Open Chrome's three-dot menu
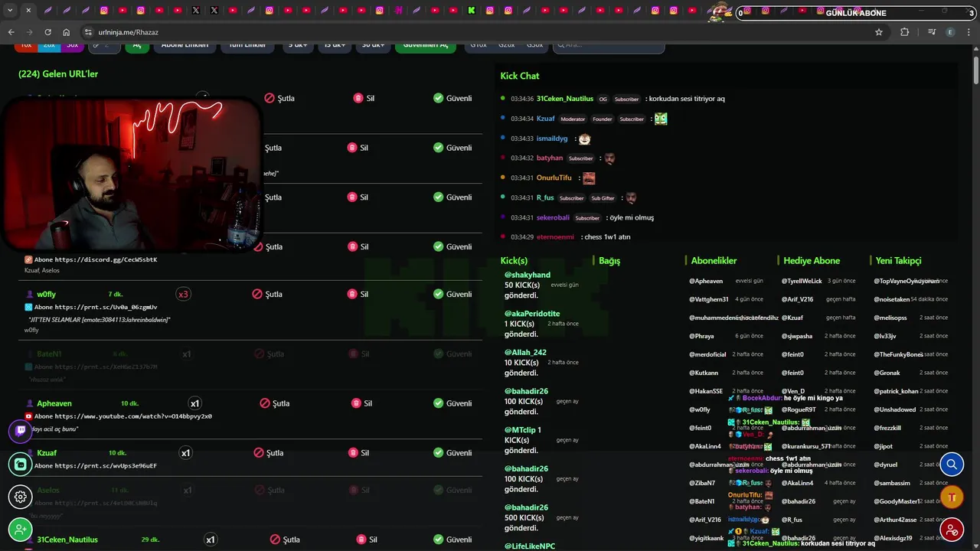The height and width of the screenshot is (551, 980). [969, 32]
